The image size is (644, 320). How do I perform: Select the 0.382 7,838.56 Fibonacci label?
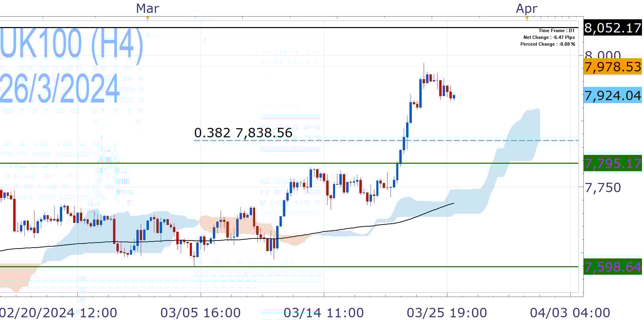coord(243,133)
